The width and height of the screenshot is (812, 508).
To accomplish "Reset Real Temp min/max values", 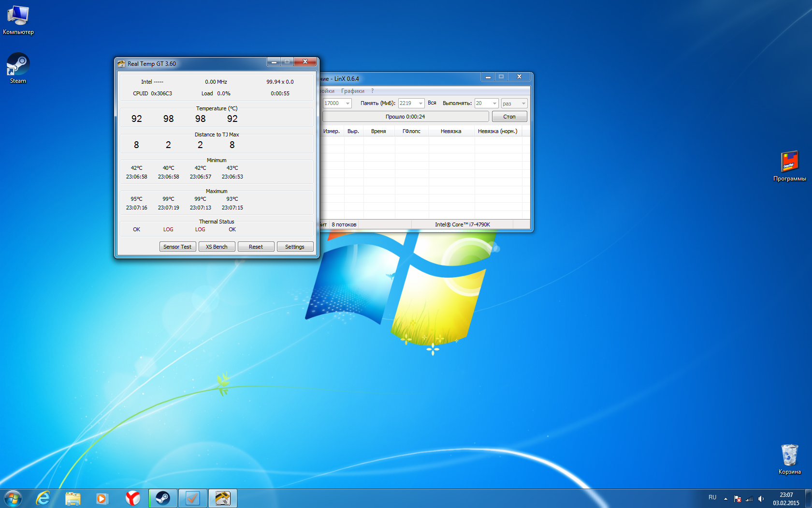I will 256,247.
